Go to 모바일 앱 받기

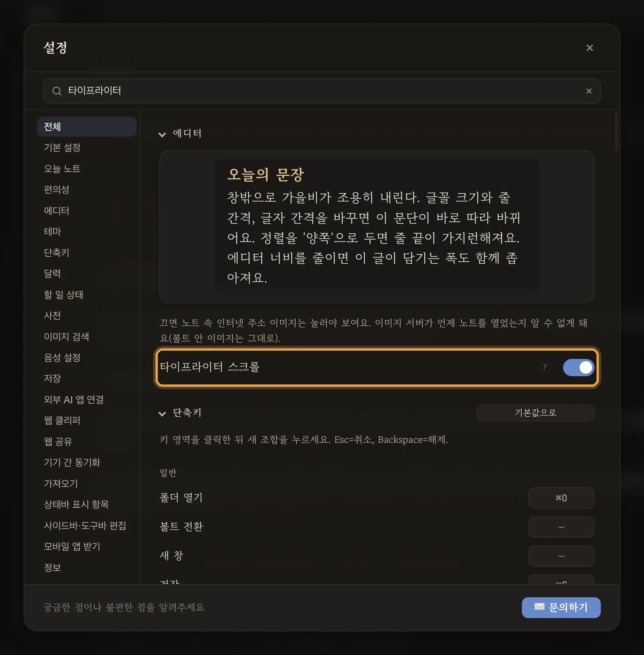point(87,546)
